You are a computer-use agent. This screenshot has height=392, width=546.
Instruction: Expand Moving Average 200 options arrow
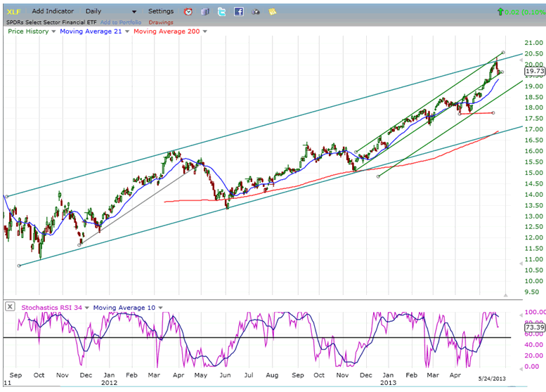pos(204,32)
